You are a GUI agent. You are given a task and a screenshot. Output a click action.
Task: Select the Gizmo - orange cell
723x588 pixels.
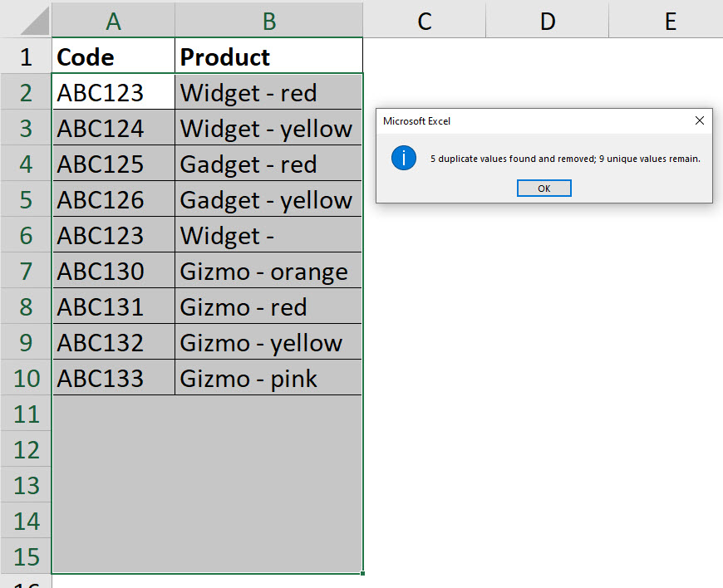(269, 272)
